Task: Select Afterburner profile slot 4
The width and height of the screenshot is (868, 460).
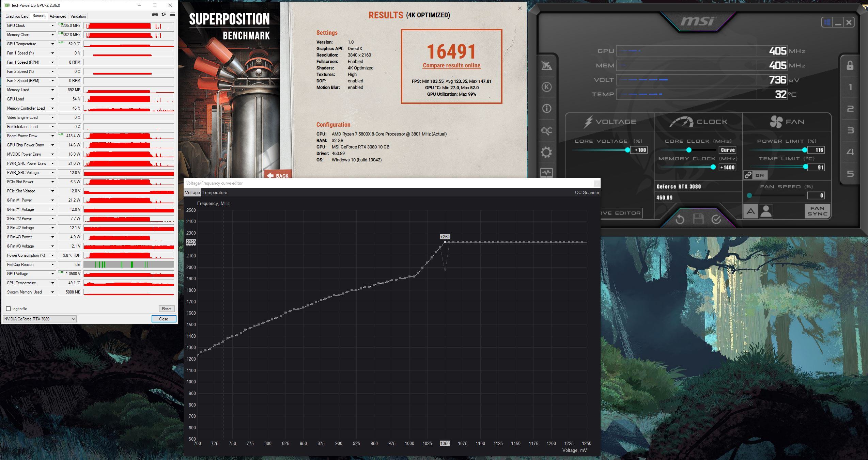Action: coord(850,152)
